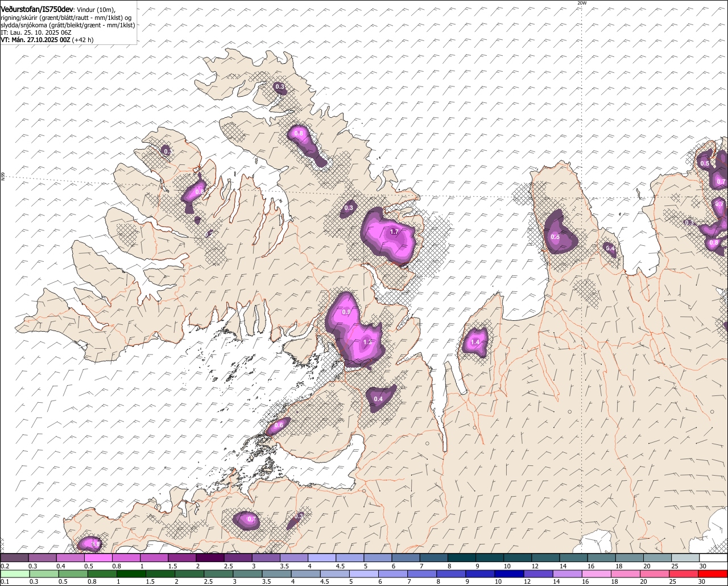This screenshot has height=586, width=728.
Task: Click the 20W longitude label
Action: tap(581, 3)
